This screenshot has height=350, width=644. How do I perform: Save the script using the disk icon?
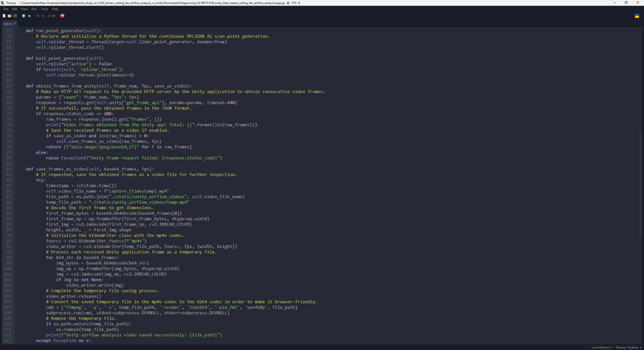click(x=15, y=16)
